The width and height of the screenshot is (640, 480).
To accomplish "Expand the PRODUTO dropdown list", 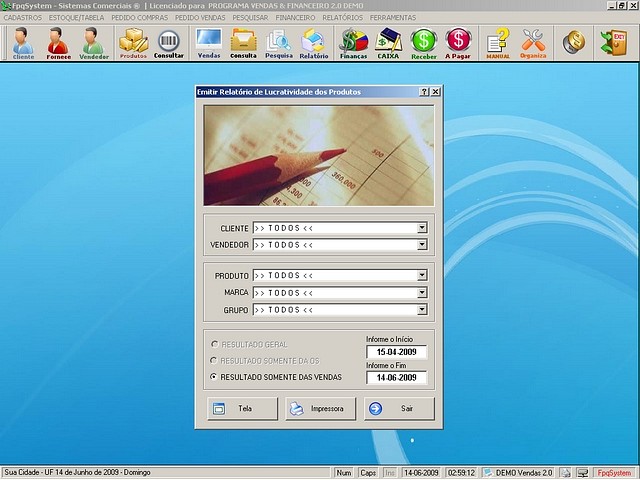I will 422,275.
